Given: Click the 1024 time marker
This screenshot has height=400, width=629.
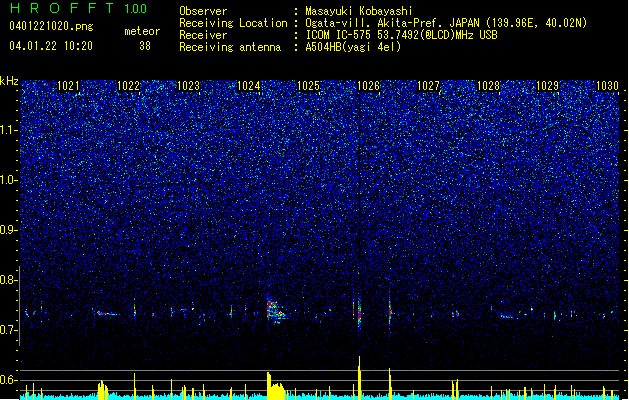Looking at the screenshot, I should click(248, 86).
